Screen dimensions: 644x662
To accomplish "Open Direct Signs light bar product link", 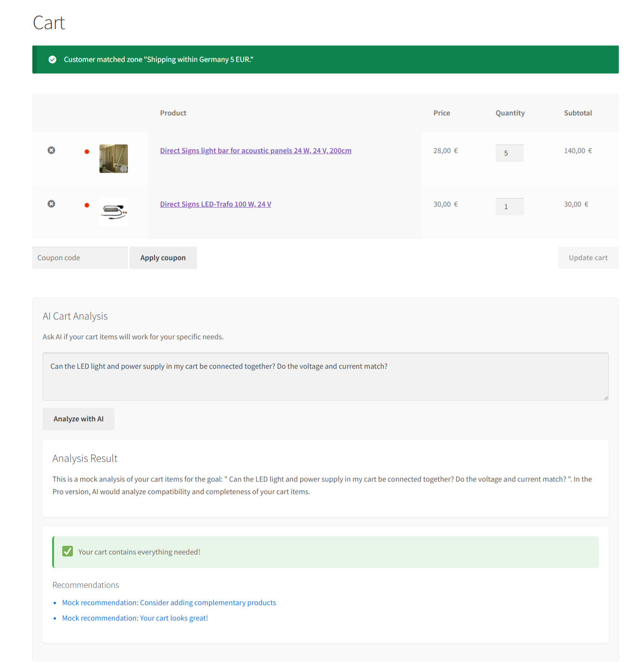I will point(256,151).
